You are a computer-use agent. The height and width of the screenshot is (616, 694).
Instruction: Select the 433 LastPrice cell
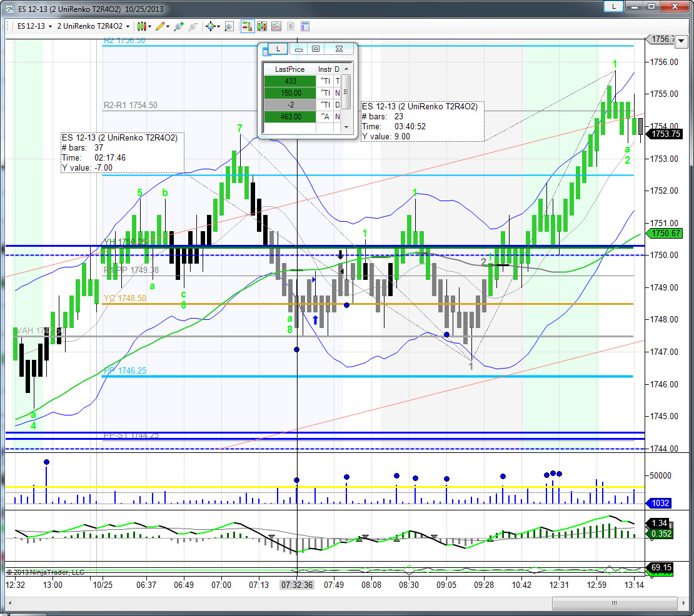(x=290, y=81)
